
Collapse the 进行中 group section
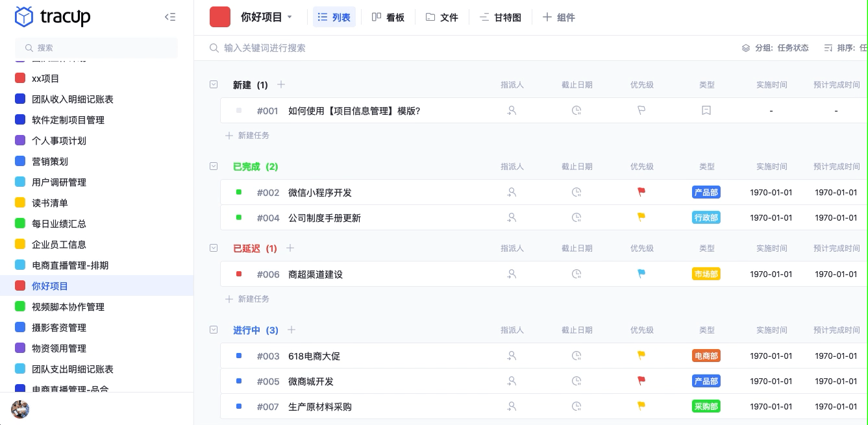[214, 330]
